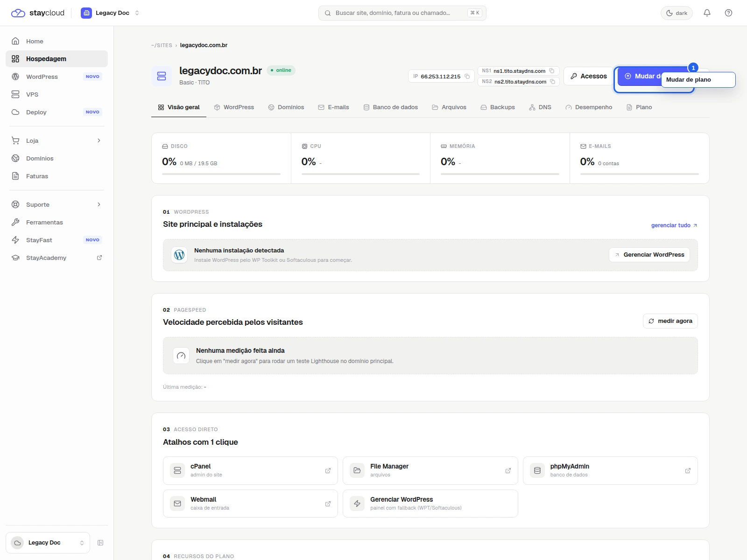The image size is (747, 560).
Task: Expand the Loja submenu chevron
Action: coord(99,140)
